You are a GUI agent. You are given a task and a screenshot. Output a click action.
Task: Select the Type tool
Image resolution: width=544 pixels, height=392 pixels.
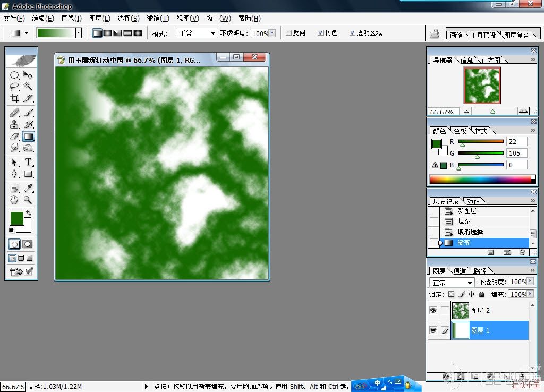(x=28, y=162)
